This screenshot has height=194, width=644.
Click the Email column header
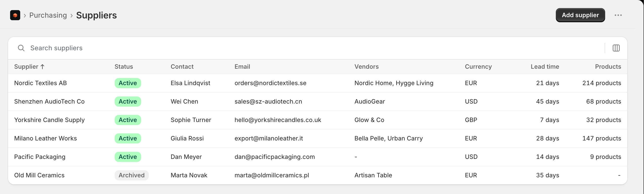pyautogui.click(x=242, y=67)
